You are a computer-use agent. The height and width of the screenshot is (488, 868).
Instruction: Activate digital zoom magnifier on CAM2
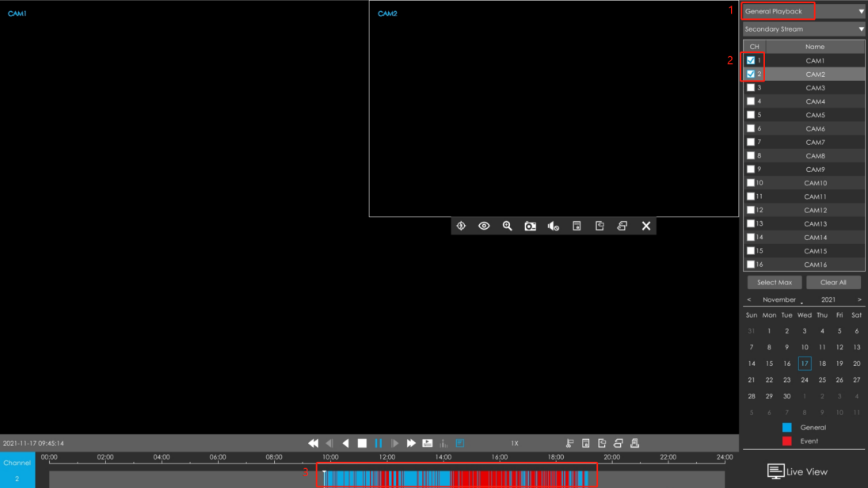pyautogui.click(x=507, y=226)
